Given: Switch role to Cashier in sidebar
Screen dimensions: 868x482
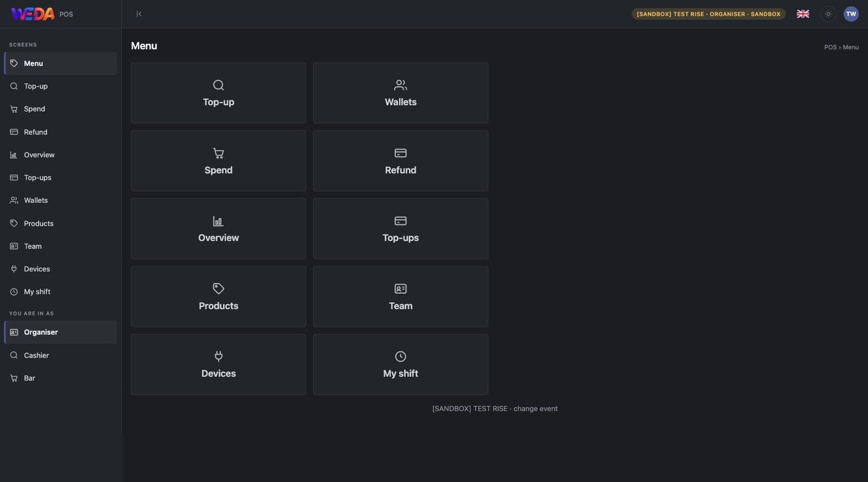Looking at the screenshot, I should (x=61, y=355).
